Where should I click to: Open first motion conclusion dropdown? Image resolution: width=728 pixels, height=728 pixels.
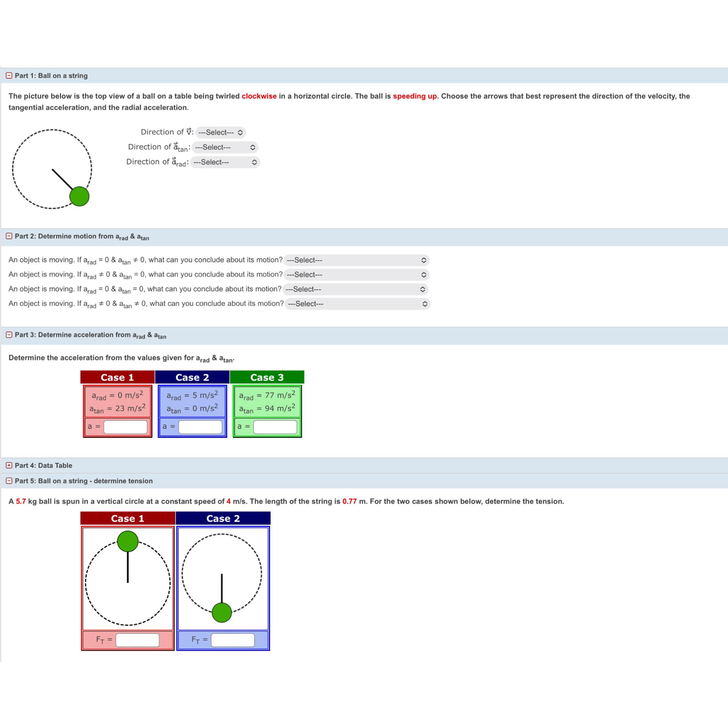tap(356, 260)
